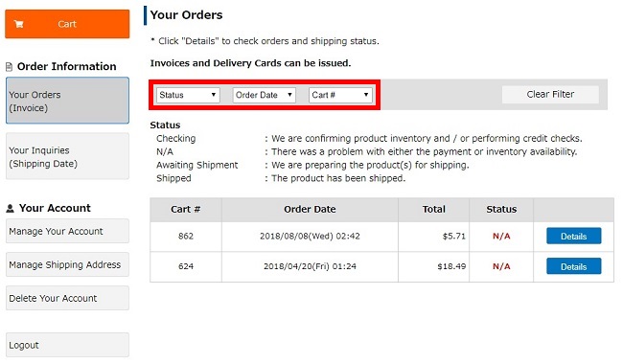Open Manage Shipping Address
The image size is (623, 364).
pos(67,264)
